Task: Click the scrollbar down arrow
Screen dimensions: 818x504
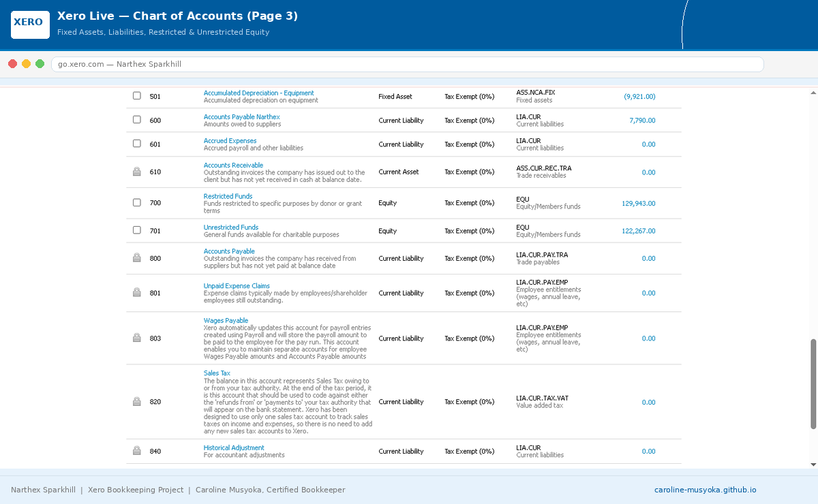Action: point(813,464)
